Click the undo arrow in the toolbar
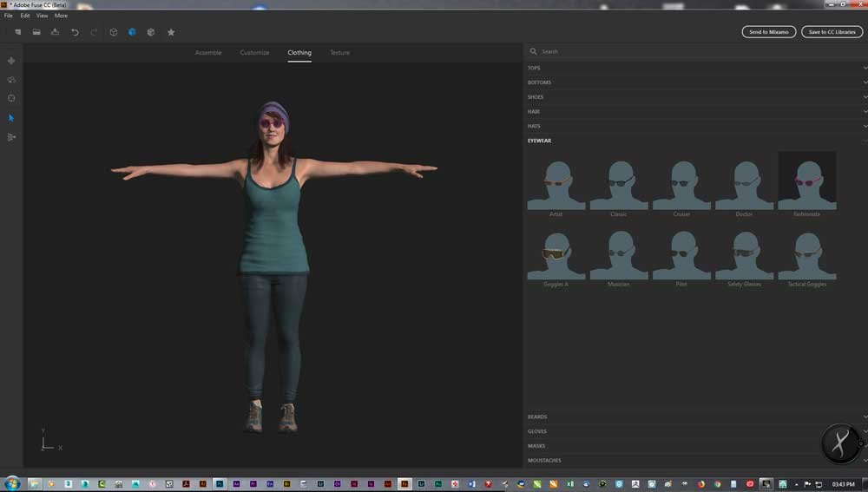868x492 pixels. 75,32
